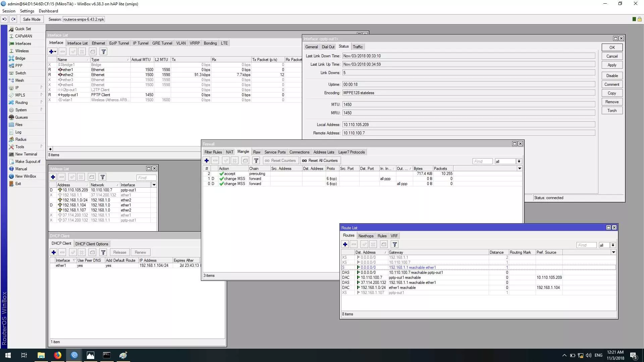Select the pptp-out1 row in Interface List
644x362 pixels.
pos(174,95)
